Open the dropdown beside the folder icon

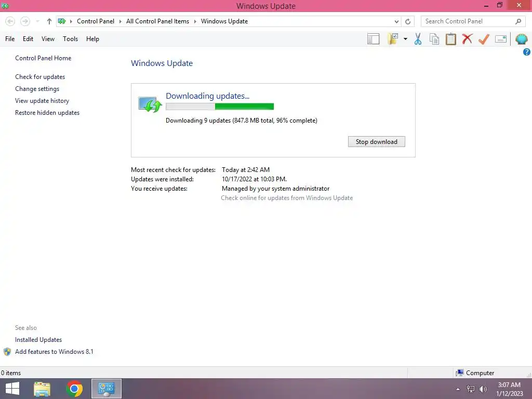pos(405,39)
